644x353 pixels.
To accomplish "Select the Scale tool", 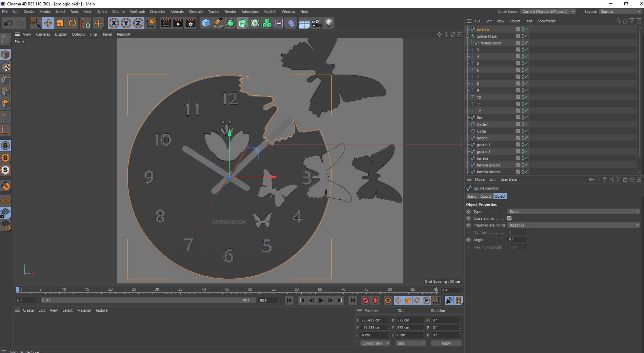I will (x=60, y=23).
